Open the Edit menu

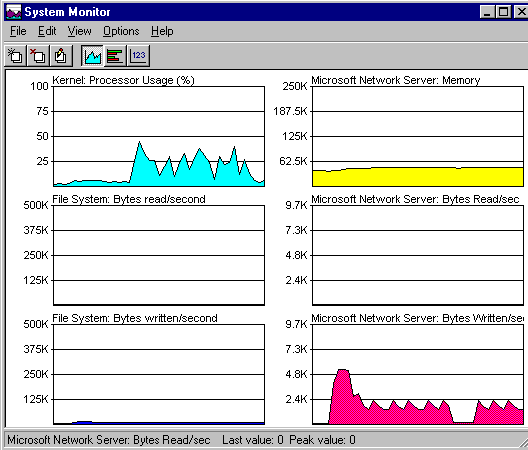[x=47, y=31]
